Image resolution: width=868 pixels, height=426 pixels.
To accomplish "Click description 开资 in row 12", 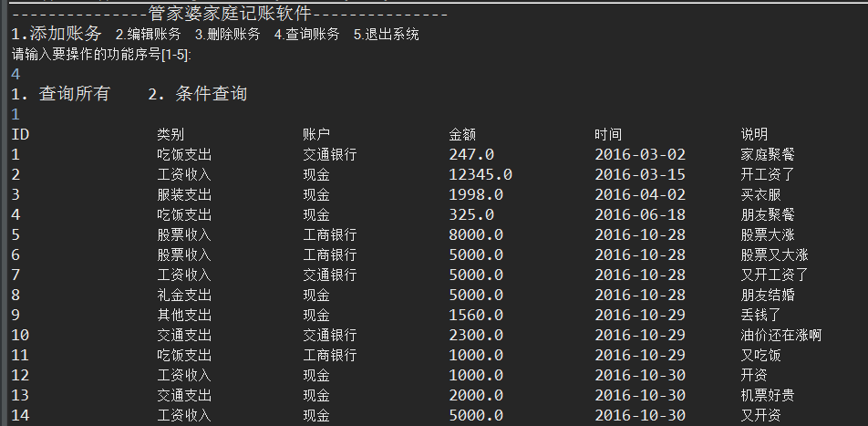I will point(754,375).
